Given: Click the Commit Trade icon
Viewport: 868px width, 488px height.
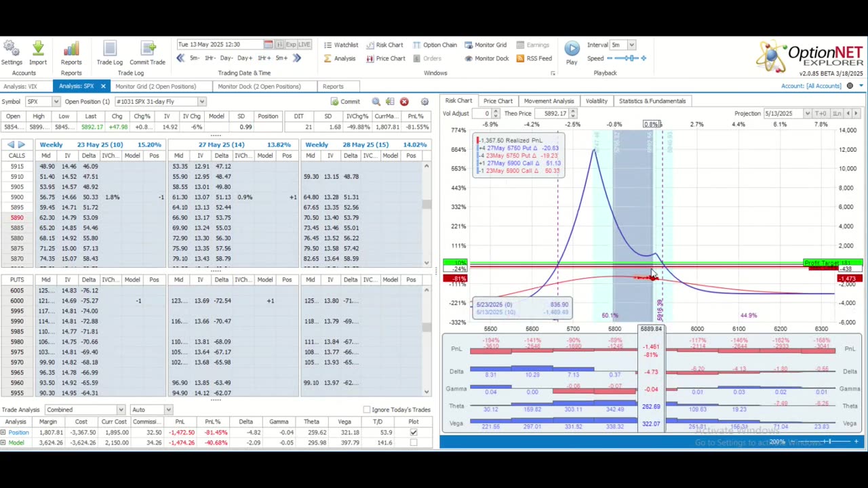Looking at the screenshot, I should [x=147, y=49].
